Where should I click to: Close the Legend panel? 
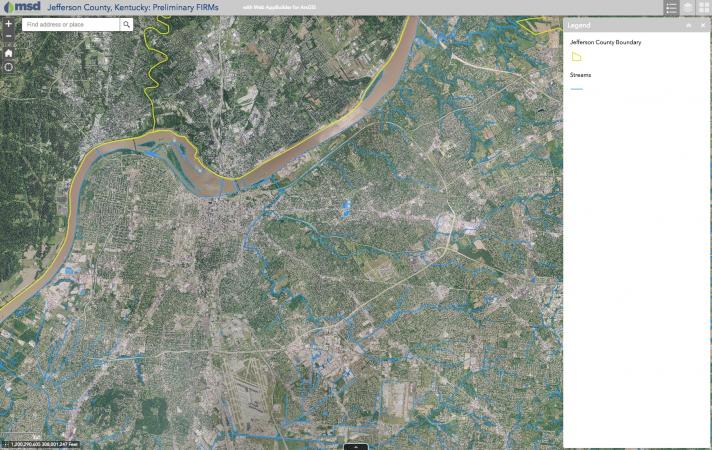click(703, 24)
